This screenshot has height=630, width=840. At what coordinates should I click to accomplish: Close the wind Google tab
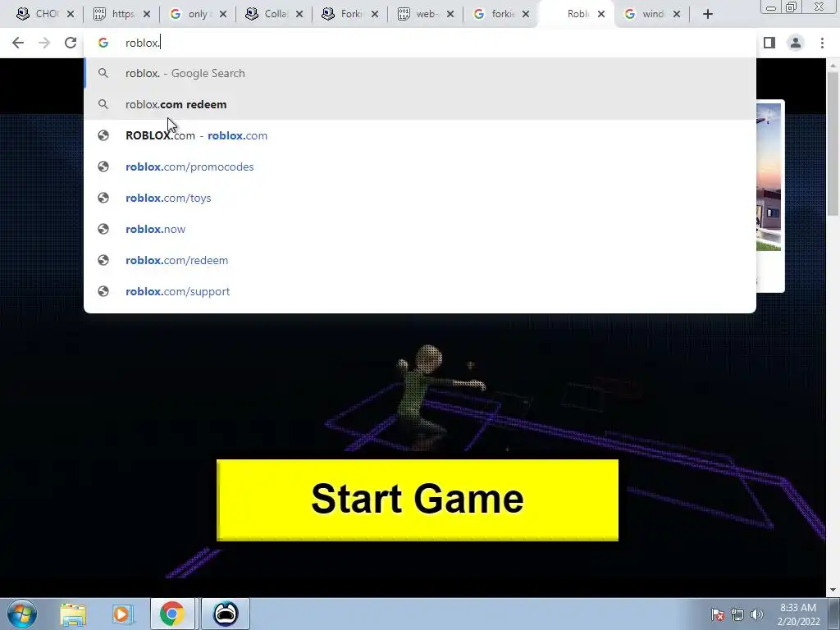click(x=677, y=14)
